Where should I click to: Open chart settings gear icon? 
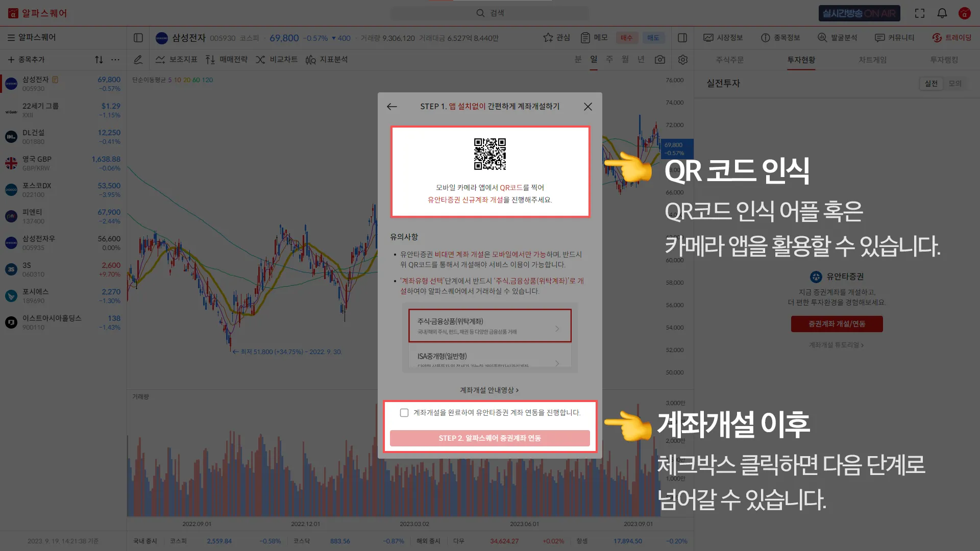tap(683, 60)
